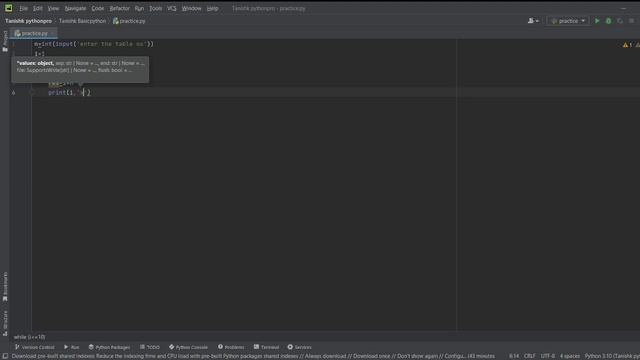Open the TODO tool window
Image resolution: width=640 pixels, height=360 pixels.
150,347
